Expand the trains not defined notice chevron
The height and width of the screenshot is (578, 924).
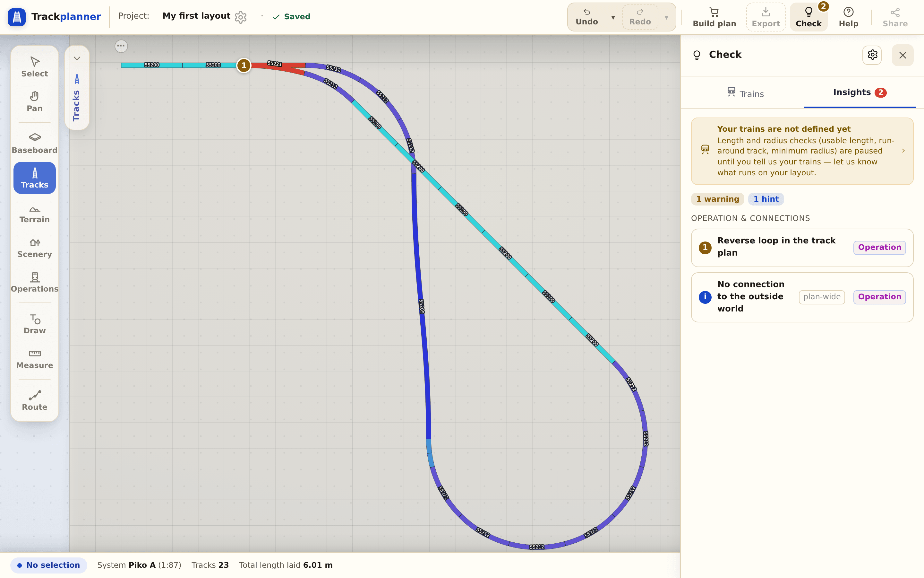click(x=903, y=151)
